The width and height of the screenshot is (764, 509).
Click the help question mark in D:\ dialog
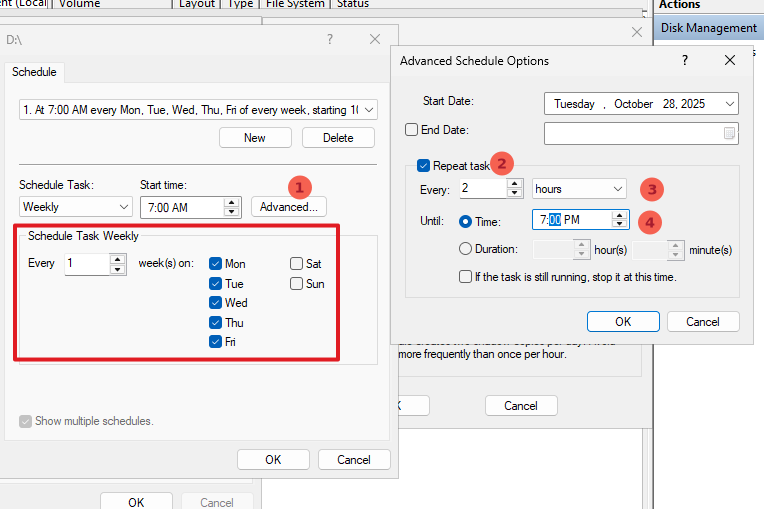330,39
